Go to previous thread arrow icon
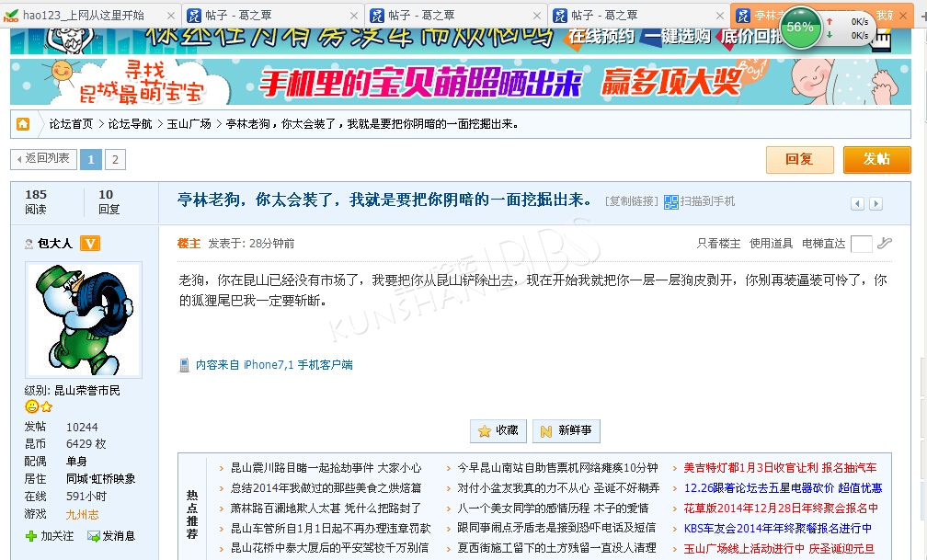The image size is (927, 560). (857, 203)
